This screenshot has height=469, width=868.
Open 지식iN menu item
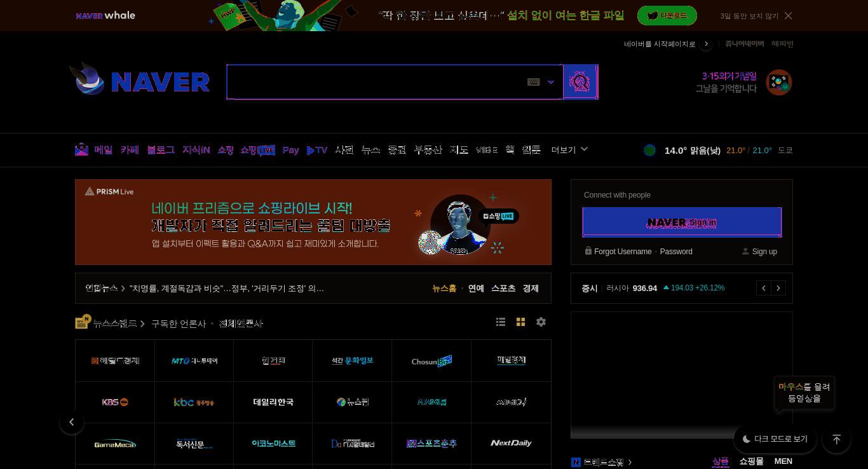pos(196,150)
